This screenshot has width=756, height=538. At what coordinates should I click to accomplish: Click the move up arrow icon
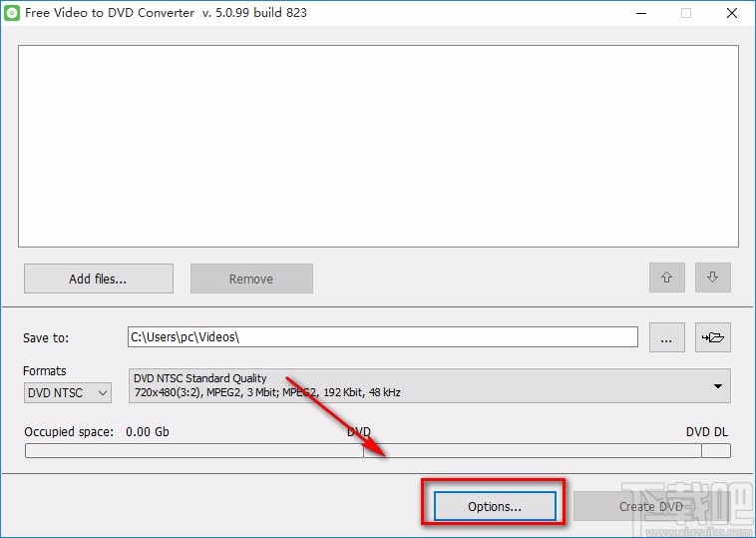667,277
